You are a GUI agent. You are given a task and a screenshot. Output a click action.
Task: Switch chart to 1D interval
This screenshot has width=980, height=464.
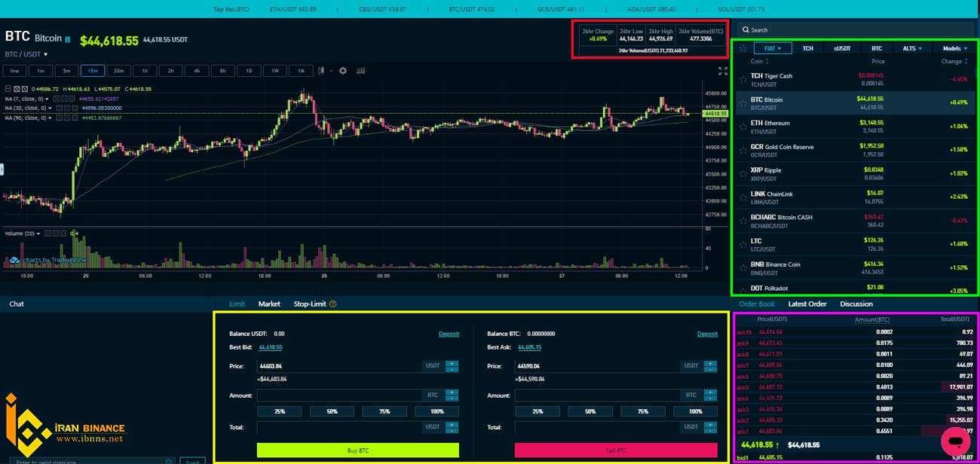coord(249,71)
